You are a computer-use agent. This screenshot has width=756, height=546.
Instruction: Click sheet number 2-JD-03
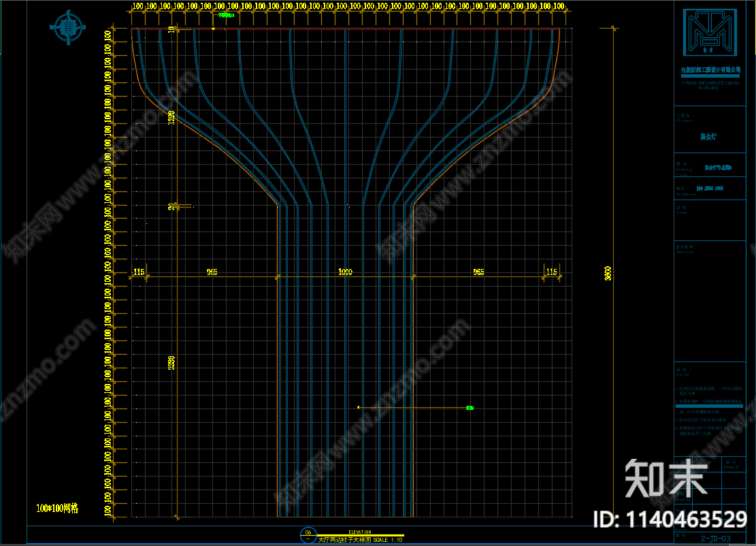coord(715,539)
